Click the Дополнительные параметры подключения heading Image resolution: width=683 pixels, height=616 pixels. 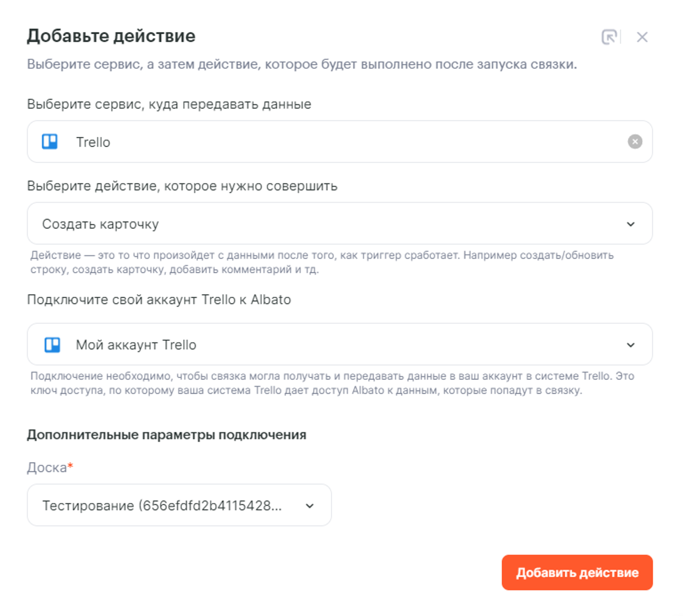pos(166,435)
